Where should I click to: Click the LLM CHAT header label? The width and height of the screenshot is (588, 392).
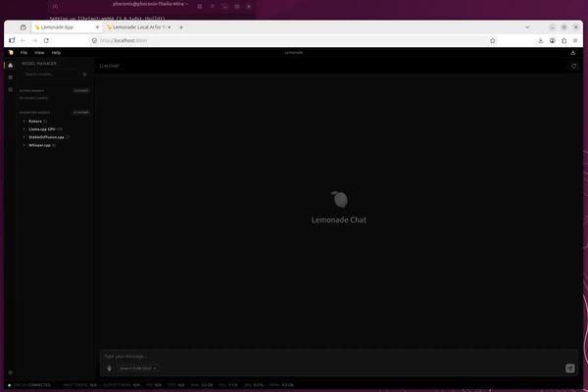(x=110, y=66)
